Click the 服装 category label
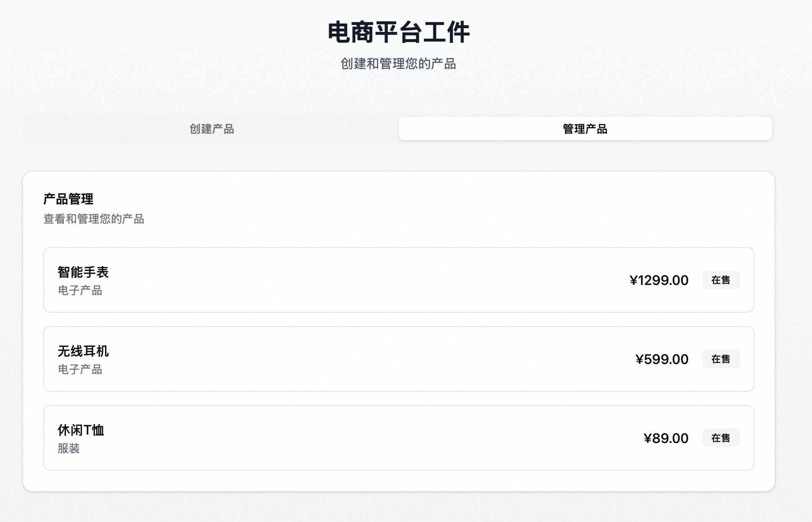 point(69,448)
